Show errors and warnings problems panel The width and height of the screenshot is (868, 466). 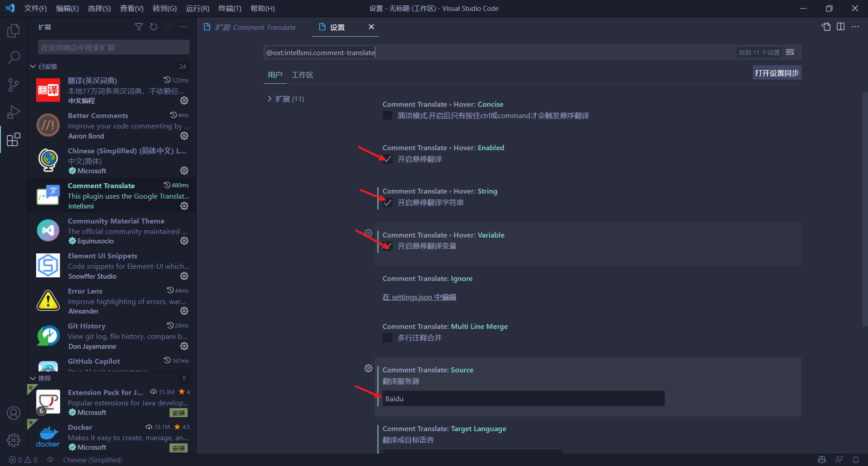point(23,460)
